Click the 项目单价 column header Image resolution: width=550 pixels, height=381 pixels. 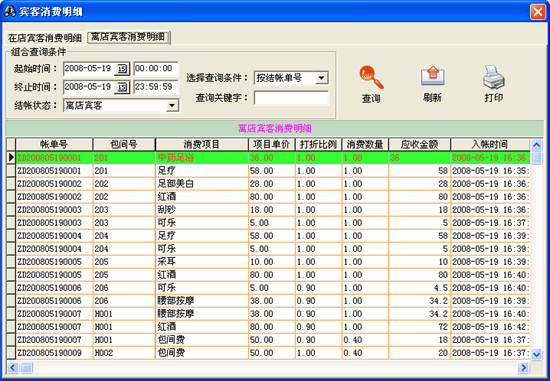point(272,144)
